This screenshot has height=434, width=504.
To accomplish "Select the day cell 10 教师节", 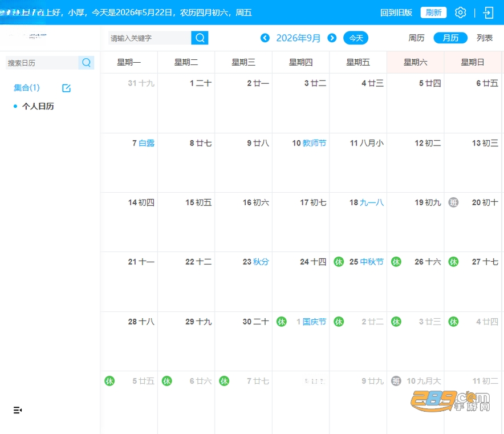I will click(x=301, y=163).
